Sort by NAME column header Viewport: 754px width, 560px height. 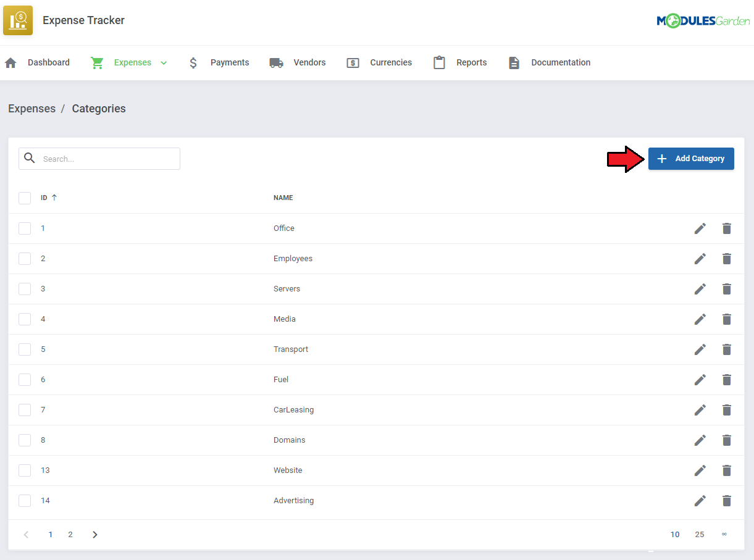click(283, 198)
